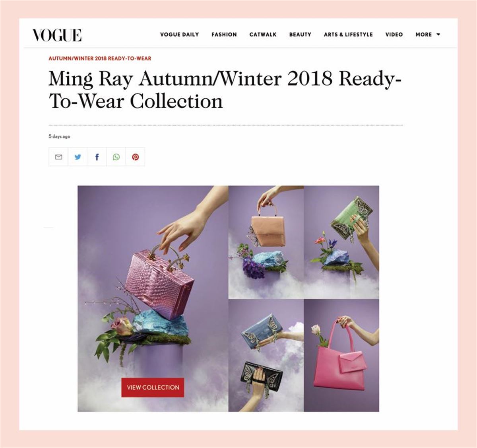Open the Video section
This screenshot has width=477, height=448.
(394, 35)
